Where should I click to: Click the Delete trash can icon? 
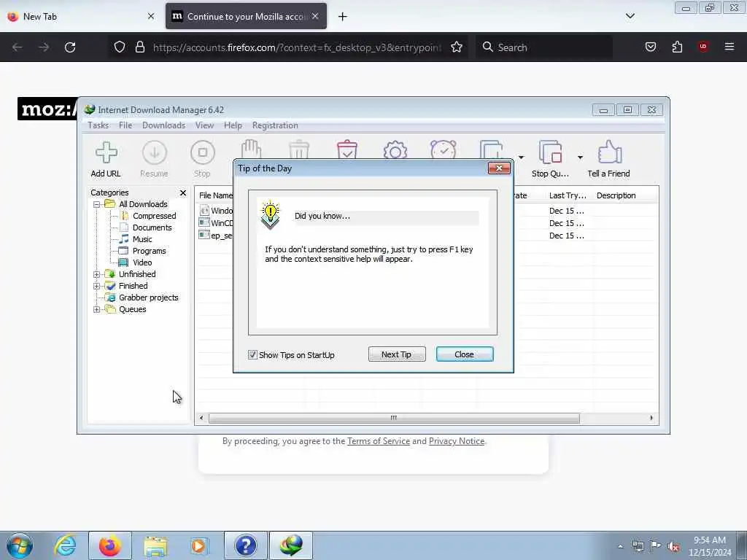(x=299, y=149)
